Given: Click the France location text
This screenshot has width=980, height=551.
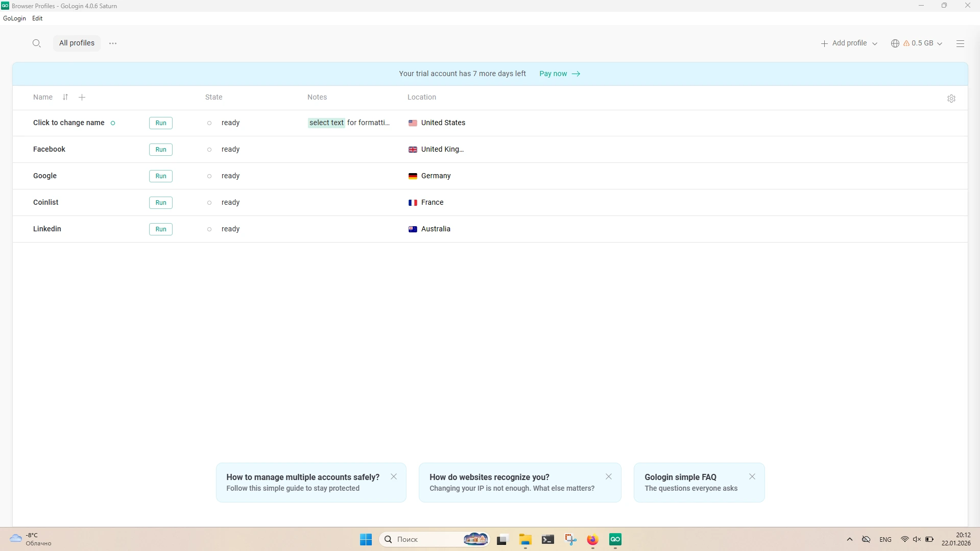Looking at the screenshot, I should (x=432, y=203).
